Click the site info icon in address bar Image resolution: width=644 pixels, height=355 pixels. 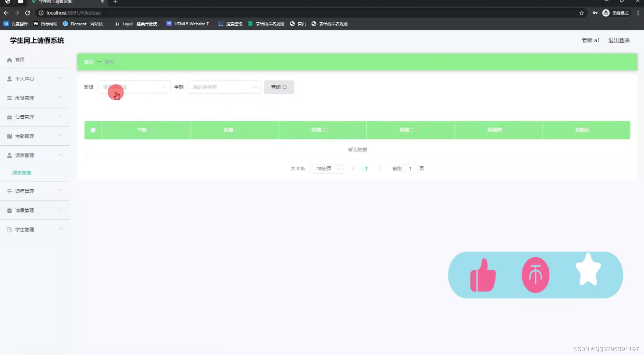41,13
